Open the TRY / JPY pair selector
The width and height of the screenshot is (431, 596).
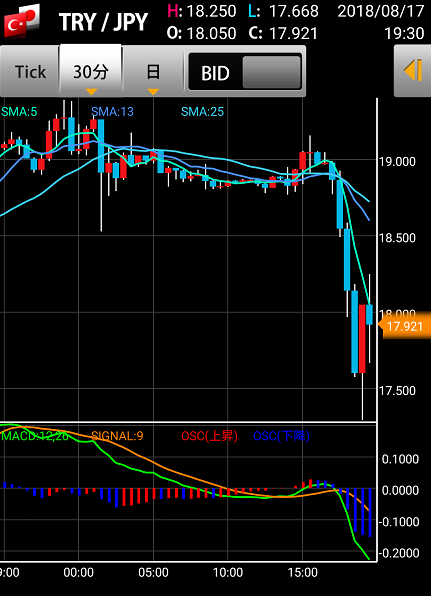pyautogui.click(x=103, y=22)
